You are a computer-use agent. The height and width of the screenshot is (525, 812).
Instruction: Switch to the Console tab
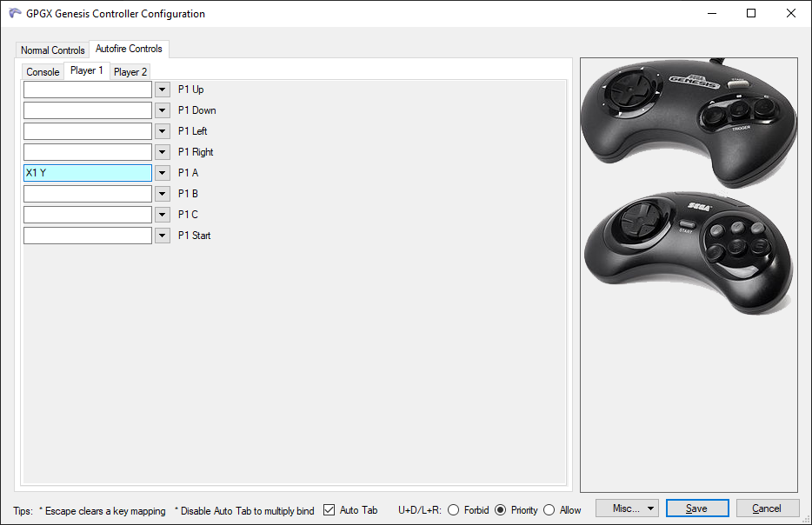(x=42, y=71)
